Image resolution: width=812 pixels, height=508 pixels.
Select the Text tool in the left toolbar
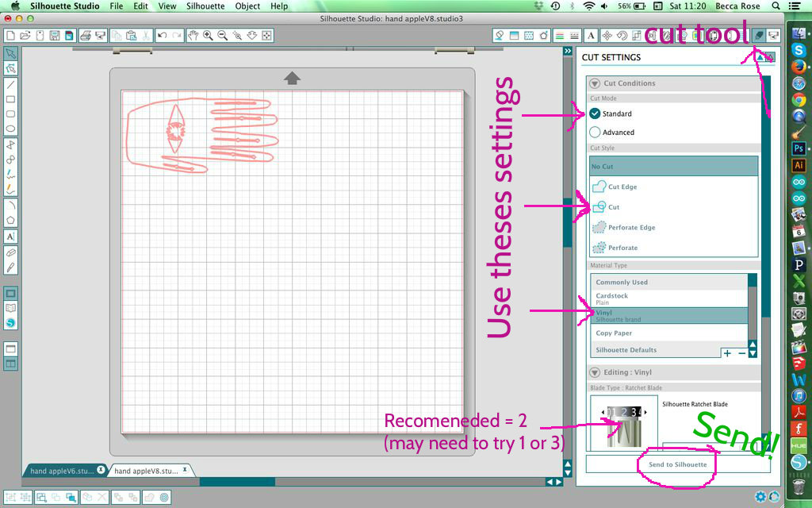coord(10,237)
